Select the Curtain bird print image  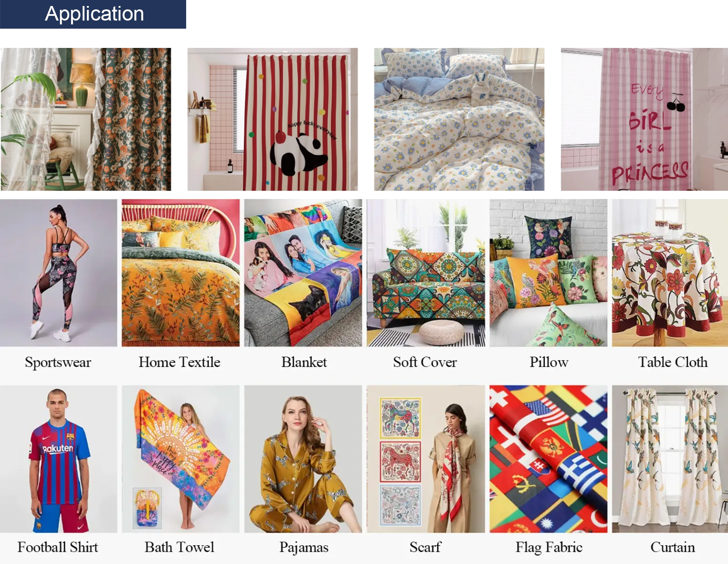tap(670, 459)
